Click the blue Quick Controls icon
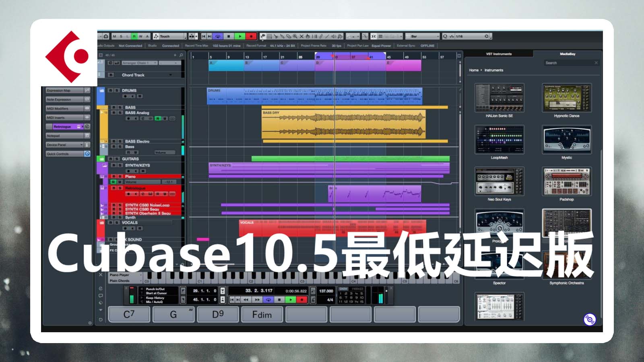The height and width of the screenshot is (362, 644). coord(87,154)
